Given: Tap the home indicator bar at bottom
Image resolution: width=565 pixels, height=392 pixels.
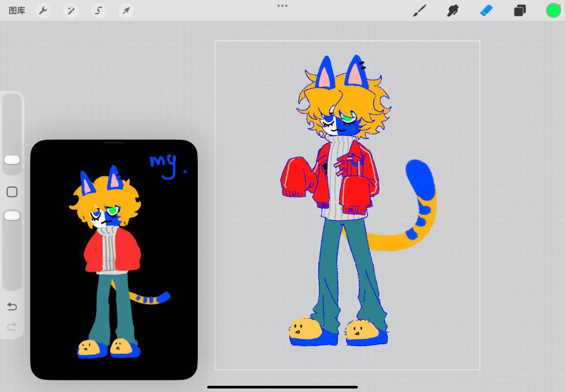Looking at the screenshot, I should pos(282,387).
